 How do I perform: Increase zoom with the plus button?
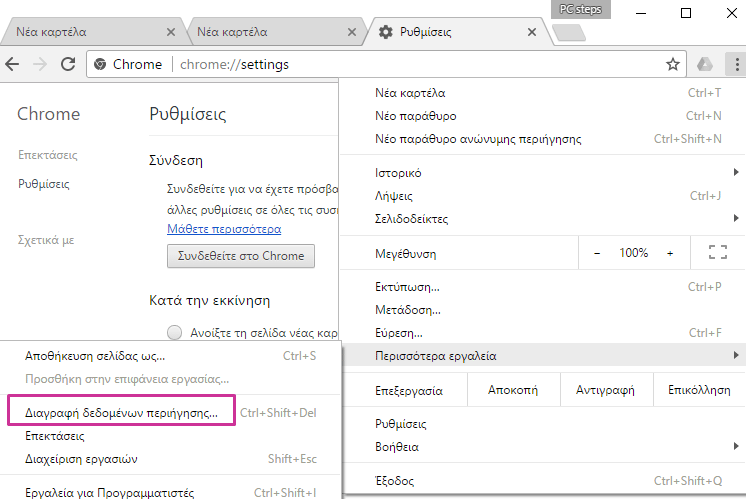point(670,253)
